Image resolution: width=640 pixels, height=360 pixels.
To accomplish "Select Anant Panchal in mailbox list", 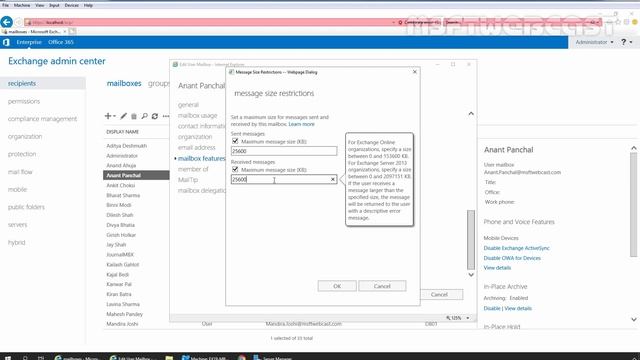I will tap(136, 175).
